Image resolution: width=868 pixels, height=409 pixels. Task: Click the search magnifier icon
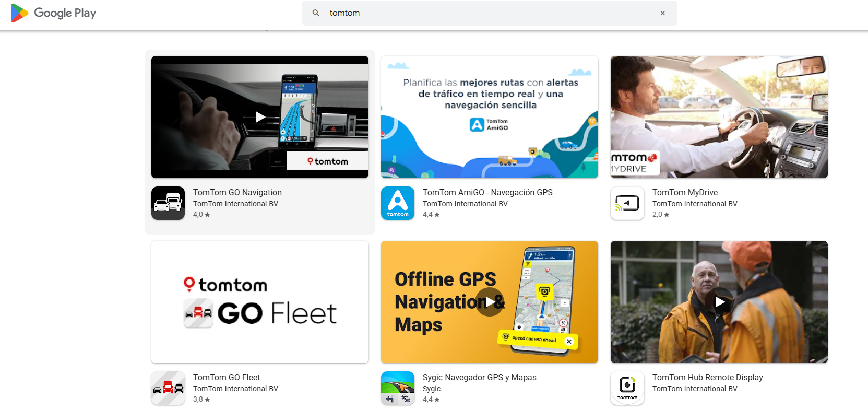click(316, 13)
